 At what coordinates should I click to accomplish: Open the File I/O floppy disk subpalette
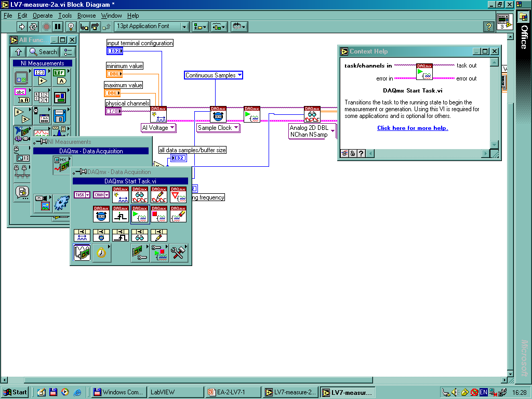[x=61, y=115]
